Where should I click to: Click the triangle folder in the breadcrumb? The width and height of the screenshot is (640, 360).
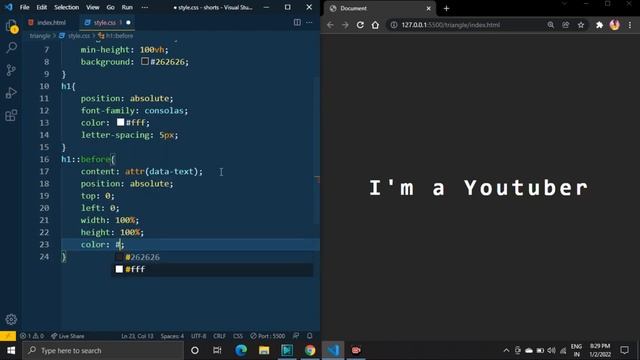(x=40, y=36)
